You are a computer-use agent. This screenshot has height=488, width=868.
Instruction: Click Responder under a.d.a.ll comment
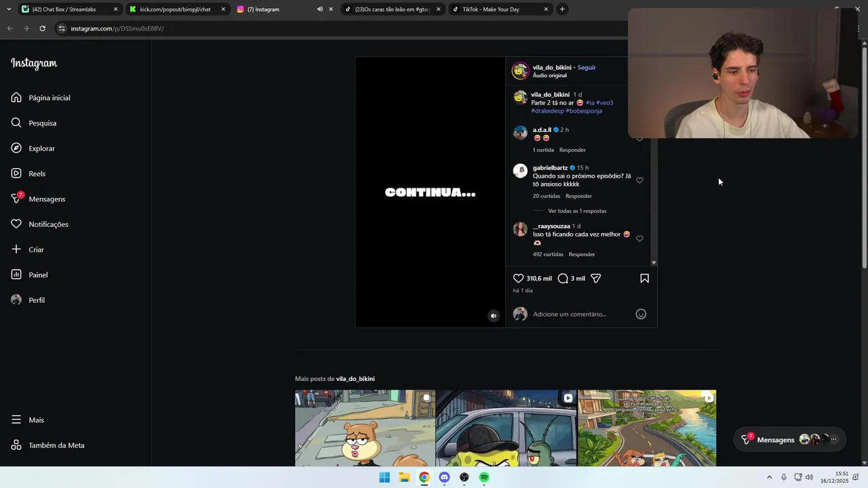tap(572, 150)
